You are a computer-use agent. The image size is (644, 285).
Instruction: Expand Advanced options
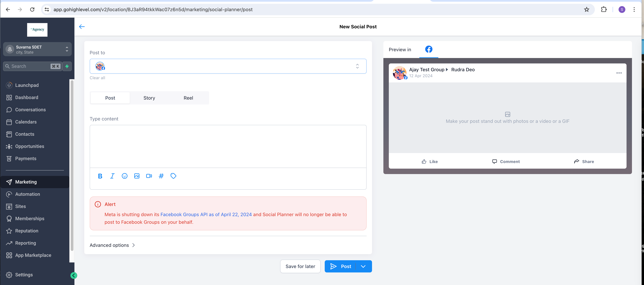[112, 245]
